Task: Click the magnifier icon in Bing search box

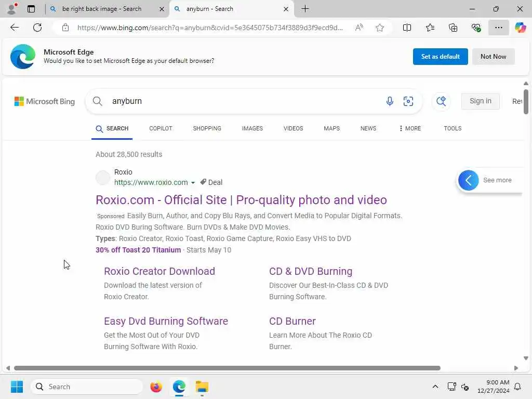Action: pos(97,101)
